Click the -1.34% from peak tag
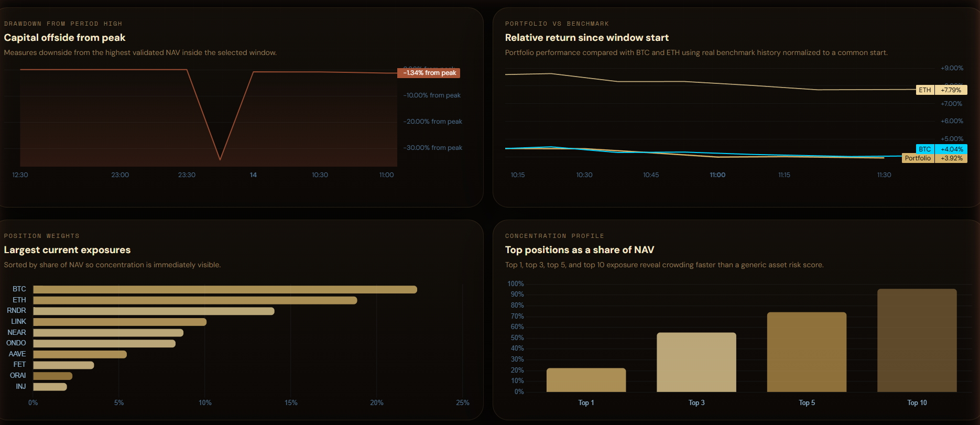This screenshot has height=425, width=980. tap(429, 73)
